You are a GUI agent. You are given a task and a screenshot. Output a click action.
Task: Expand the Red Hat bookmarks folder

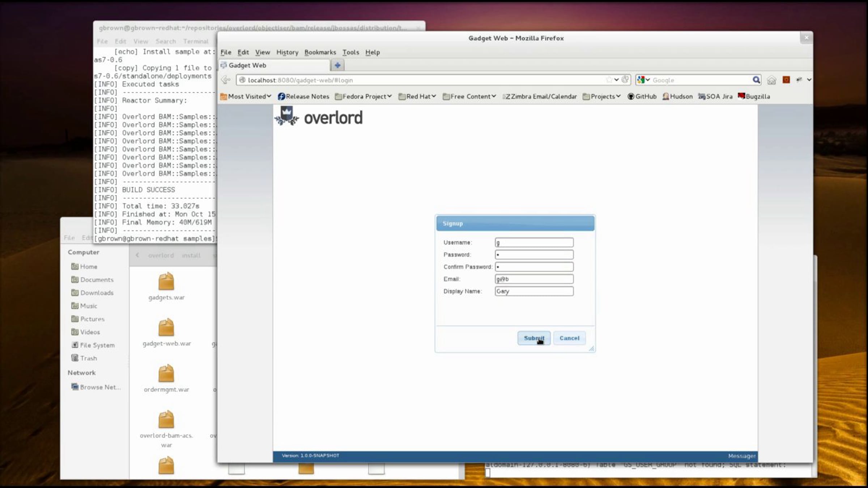(417, 97)
